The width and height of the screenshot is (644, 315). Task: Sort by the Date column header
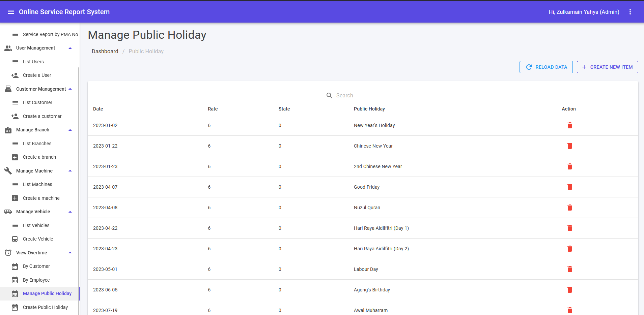pyautogui.click(x=98, y=109)
